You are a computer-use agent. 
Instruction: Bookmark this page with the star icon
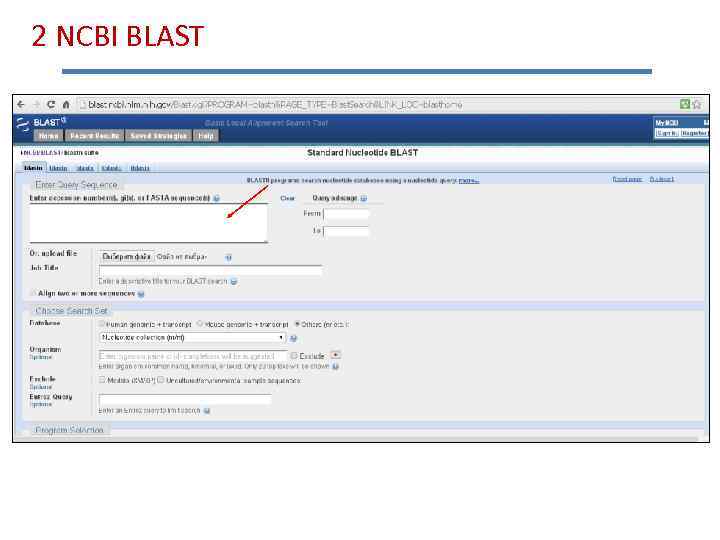point(697,104)
